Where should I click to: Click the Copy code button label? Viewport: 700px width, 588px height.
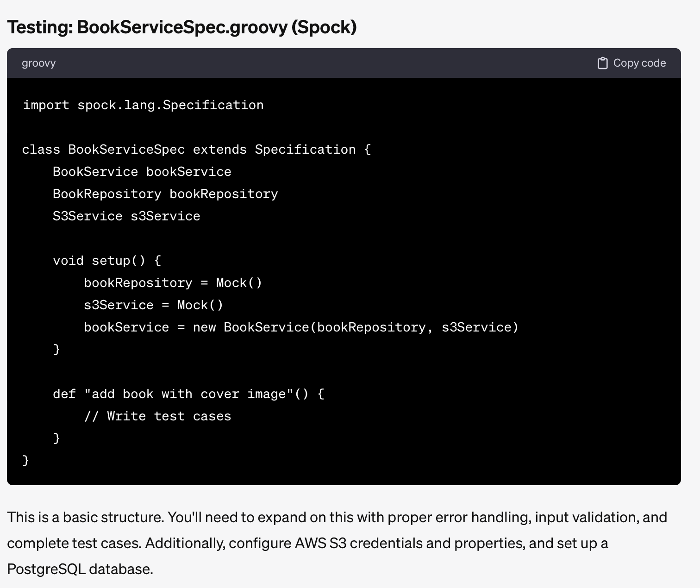coord(639,63)
